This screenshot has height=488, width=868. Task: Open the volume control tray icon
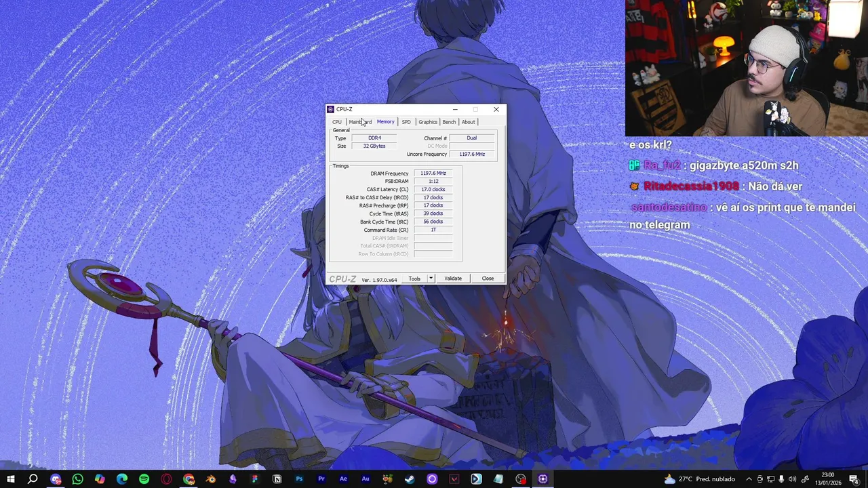click(793, 479)
